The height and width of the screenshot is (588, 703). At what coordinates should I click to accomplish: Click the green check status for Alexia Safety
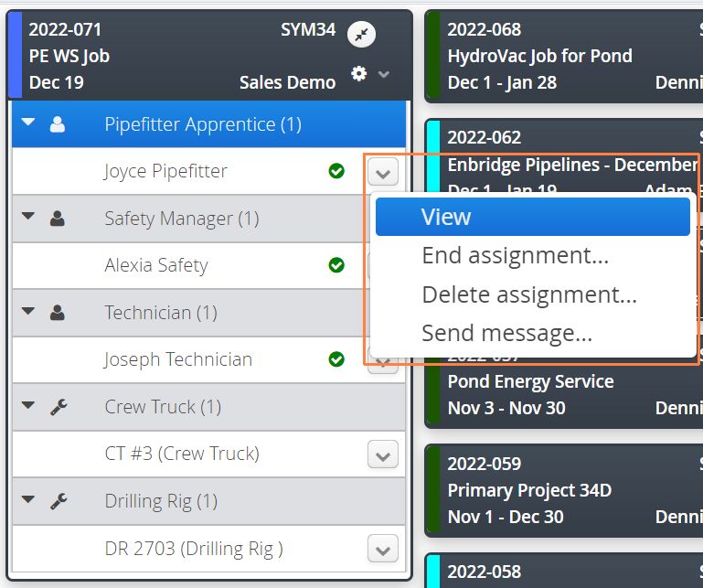pos(336,265)
